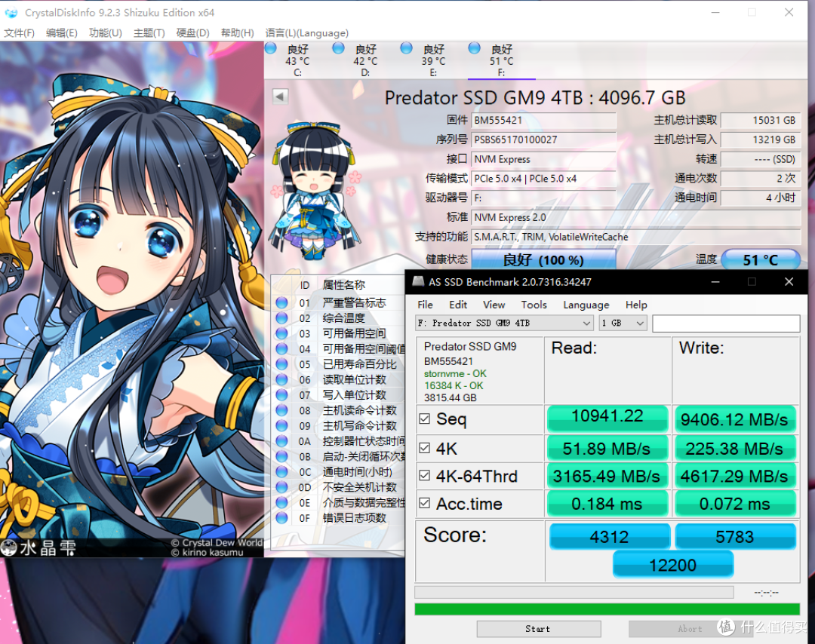Click status orb for attribute 0C 通电时间

pyautogui.click(x=281, y=471)
